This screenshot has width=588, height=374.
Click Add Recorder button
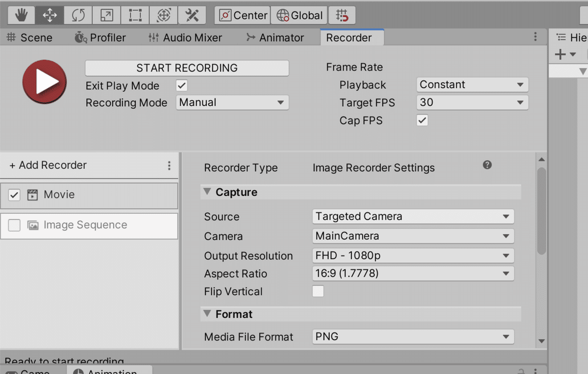point(48,165)
